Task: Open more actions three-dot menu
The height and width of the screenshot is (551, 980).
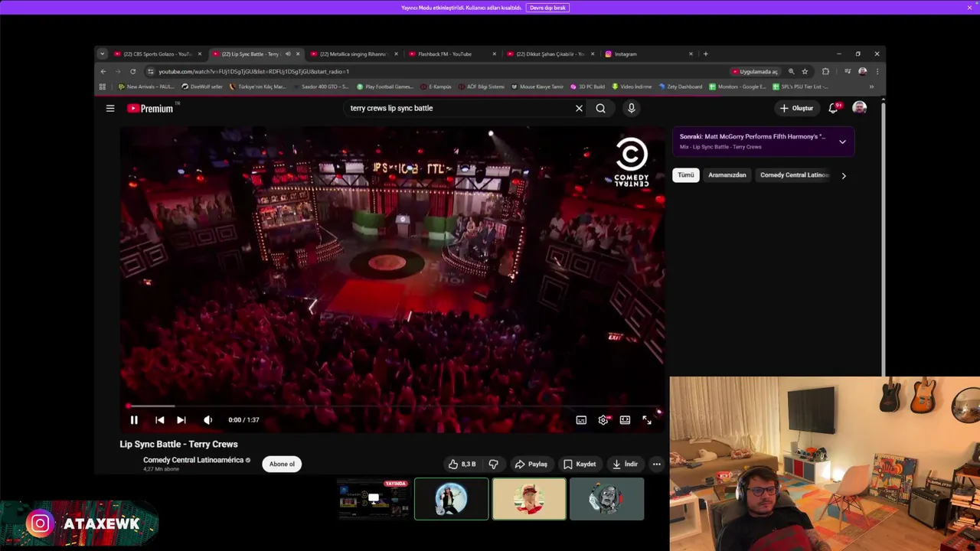Action: (656, 464)
